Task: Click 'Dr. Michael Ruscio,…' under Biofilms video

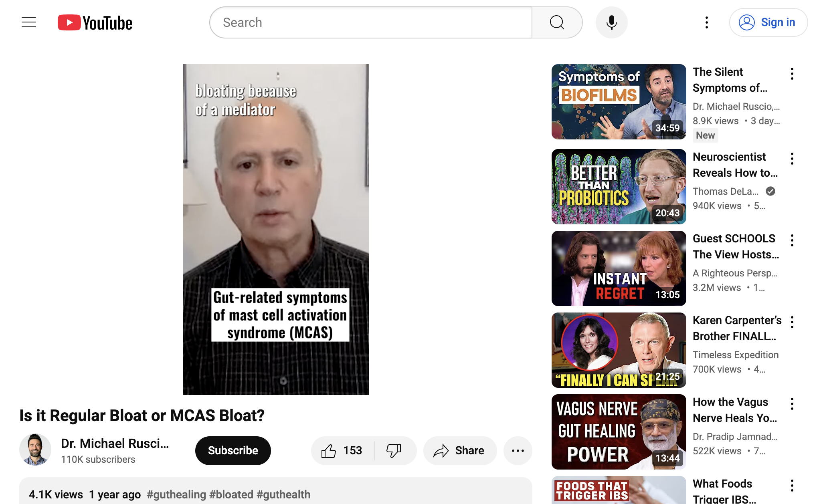Action: click(x=736, y=106)
